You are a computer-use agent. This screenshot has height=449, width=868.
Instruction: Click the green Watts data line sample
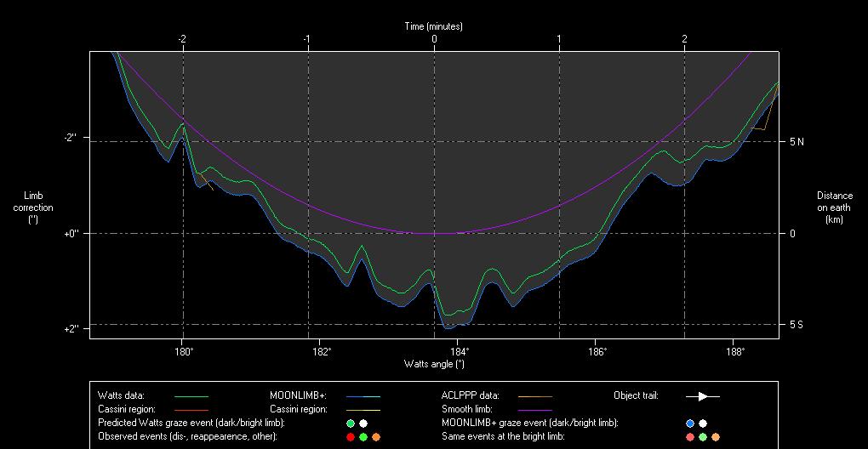(x=191, y=396)
